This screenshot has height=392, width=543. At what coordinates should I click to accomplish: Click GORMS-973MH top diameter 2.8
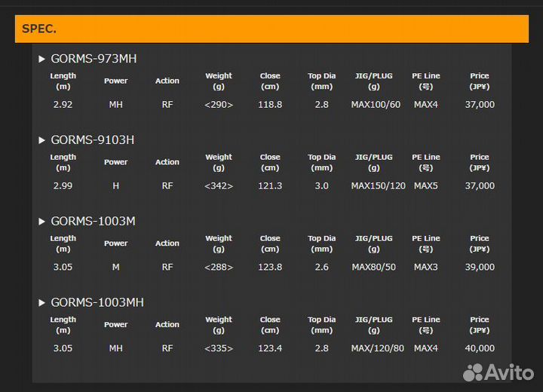point(322,105)
